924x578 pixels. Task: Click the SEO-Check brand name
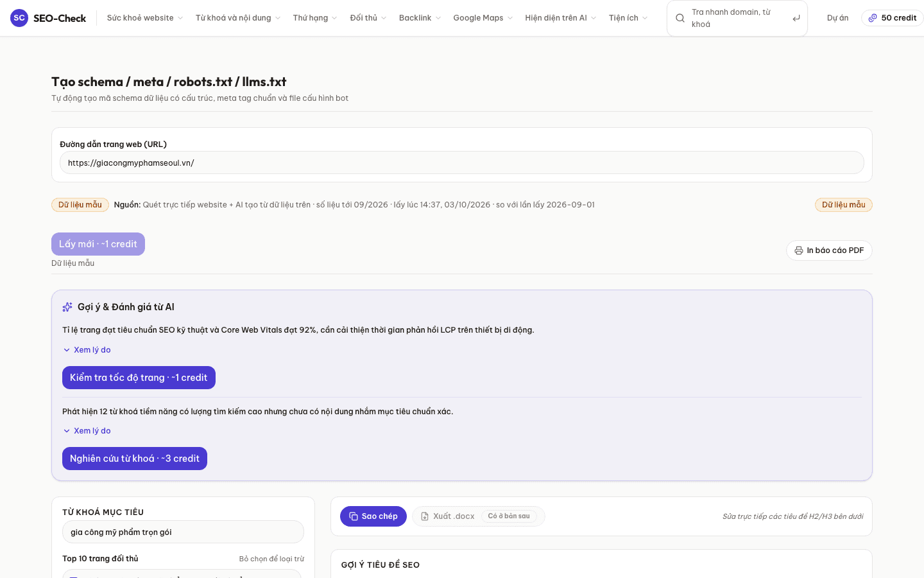(x=60, y=18)
